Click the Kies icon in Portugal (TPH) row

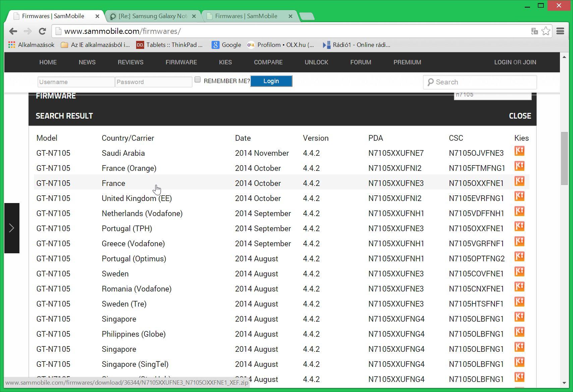click(x=519, y=226)
